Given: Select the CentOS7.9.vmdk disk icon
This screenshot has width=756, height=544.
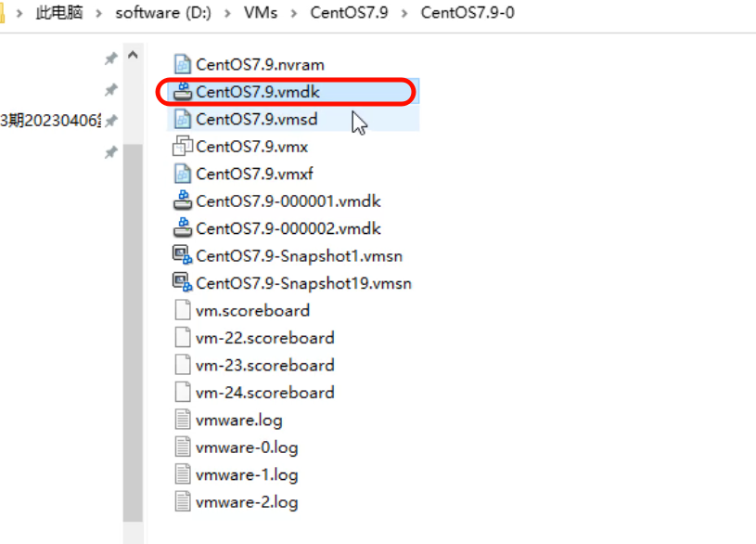Looking at the screenshot, I should pyautogui.click(x=183, y=92).
